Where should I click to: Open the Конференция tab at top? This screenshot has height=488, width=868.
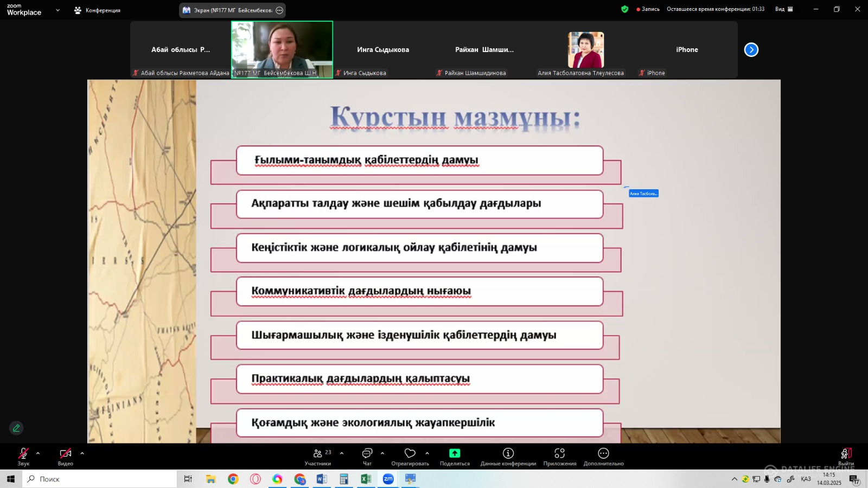coord(98,10)
